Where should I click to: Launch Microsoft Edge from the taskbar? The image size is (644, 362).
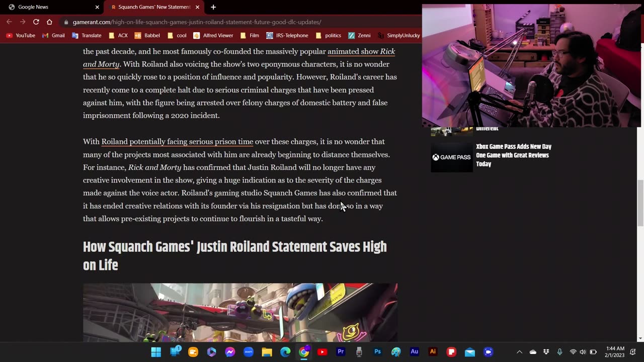point(285,352)
